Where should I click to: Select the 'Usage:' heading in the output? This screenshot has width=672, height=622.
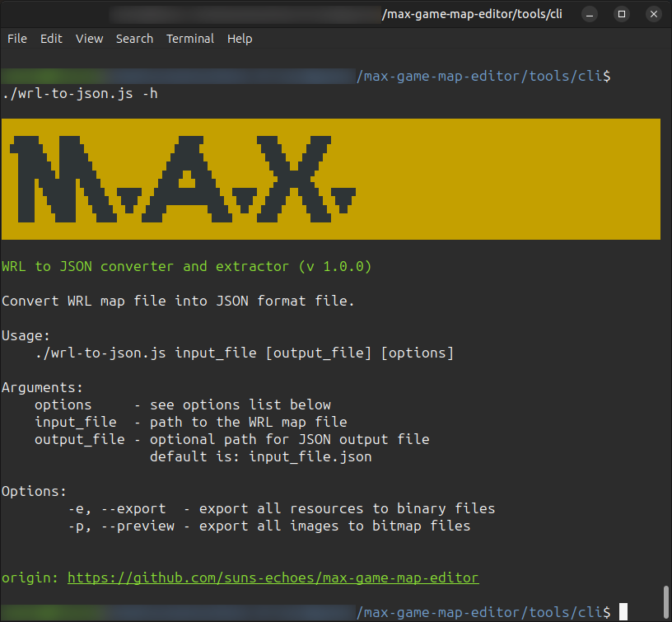[25, 335]
